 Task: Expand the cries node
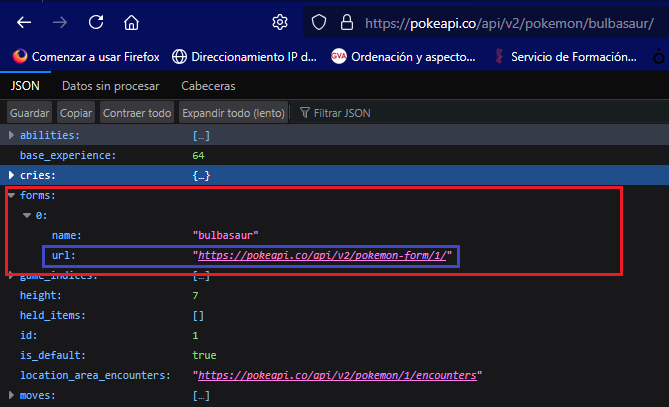[x=12, y=175]
